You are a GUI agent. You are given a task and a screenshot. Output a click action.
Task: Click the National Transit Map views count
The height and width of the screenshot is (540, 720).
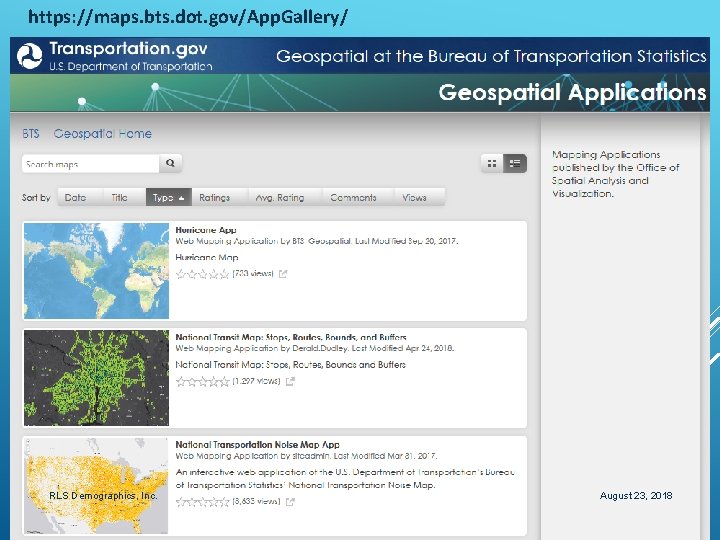pos(256,381)
